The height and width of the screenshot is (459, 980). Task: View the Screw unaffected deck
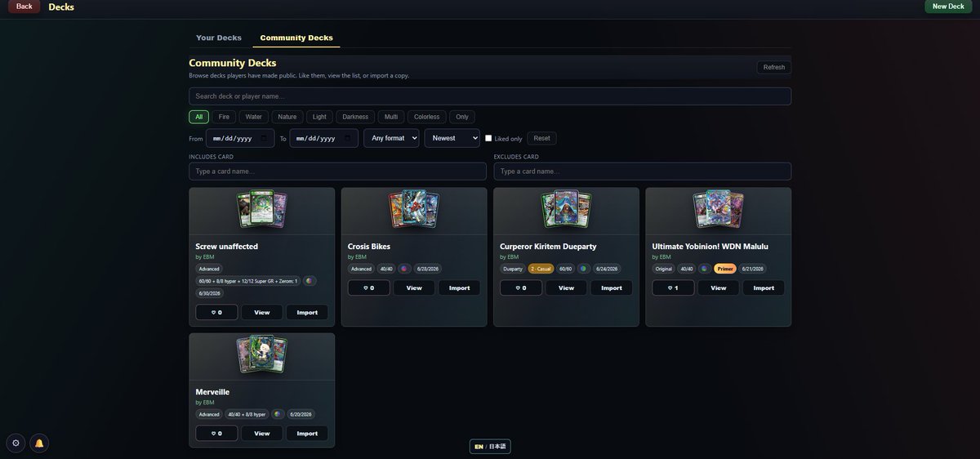(261, 312)
